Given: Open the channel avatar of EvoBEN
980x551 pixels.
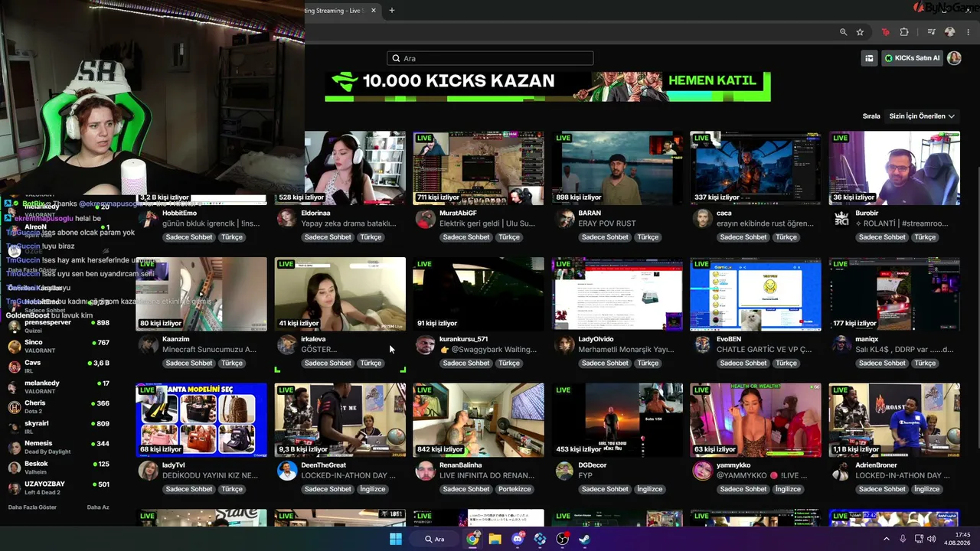Looking at the screenshot, I should (x=702, y=344).
